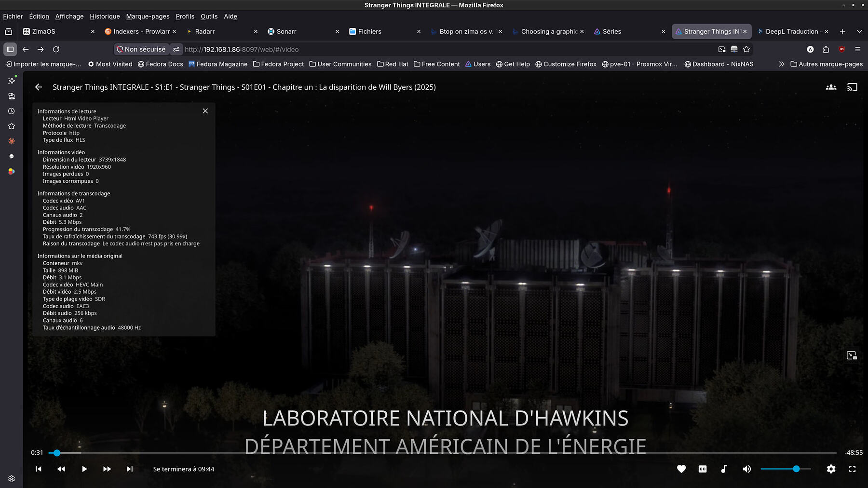
Task: Open the Firefox account icon
Action: [810, 49]
